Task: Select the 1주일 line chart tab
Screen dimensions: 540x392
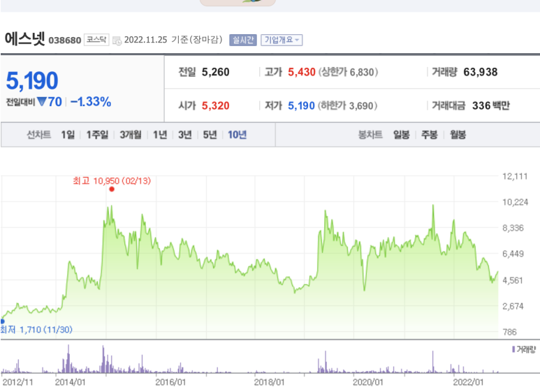Action: [97, 135]
